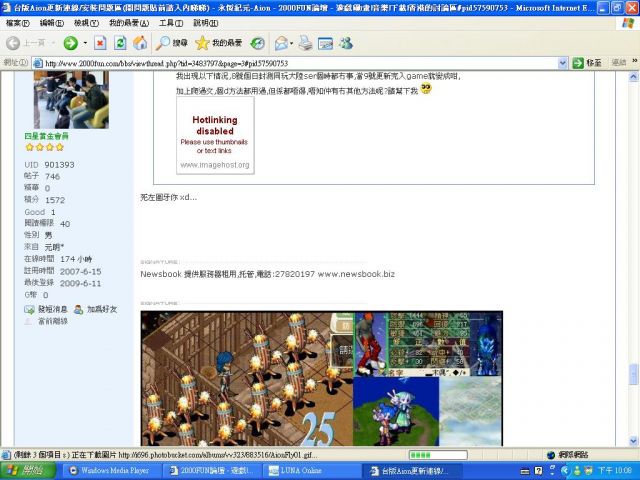The width and height of the screenshot is (640, 480).
Task: Click the Internet zone globe icon in the status bar
Action: point(551,455)
